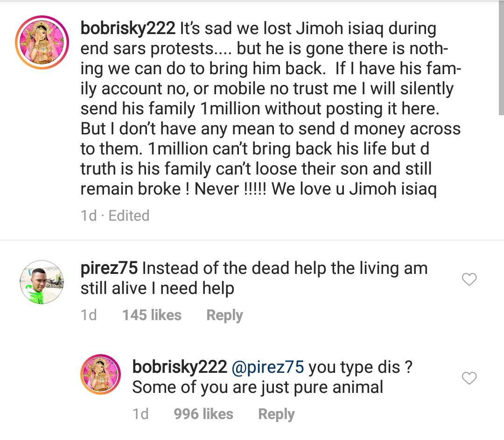Open pirez75 username on the comment
The width and height of the screenshot is (504, 440).
coord(109,268)
